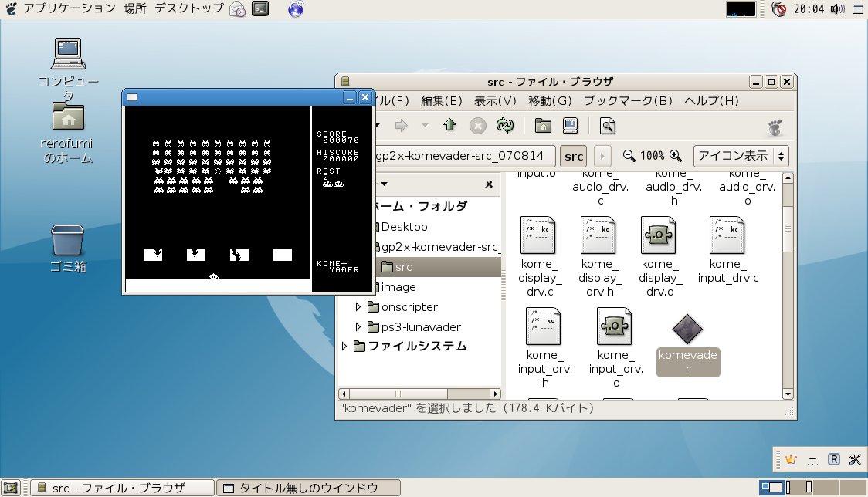Click the src path bar button
868x497 pixels.
574,156
